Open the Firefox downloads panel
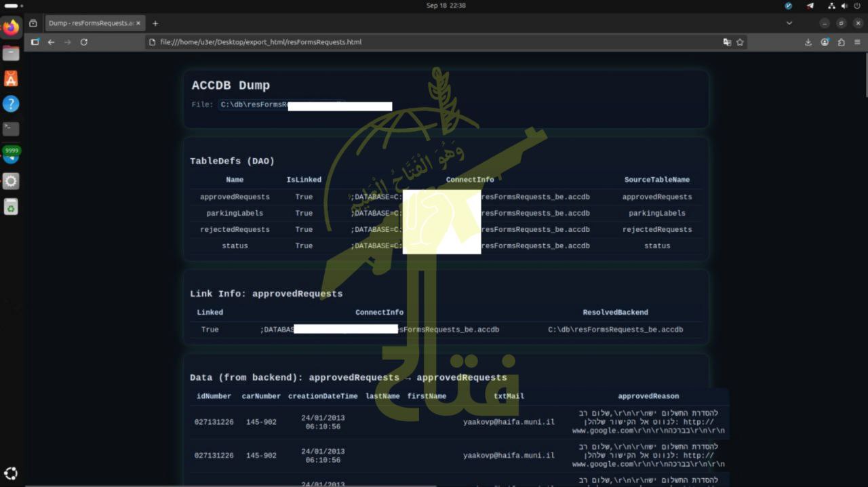The width and height of the screenshot is (868, 487). 808,42
